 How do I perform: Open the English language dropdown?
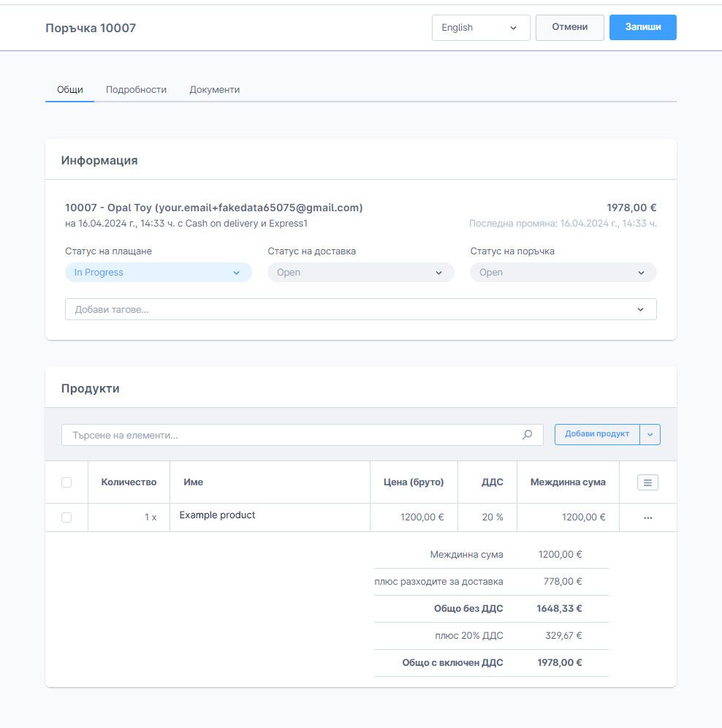pyautogui.click(x=480, y=28)
